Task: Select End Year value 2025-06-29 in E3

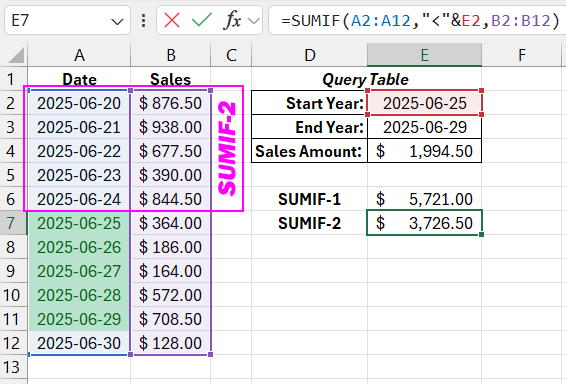Action: pyautogui.click(x=424, y=127)
